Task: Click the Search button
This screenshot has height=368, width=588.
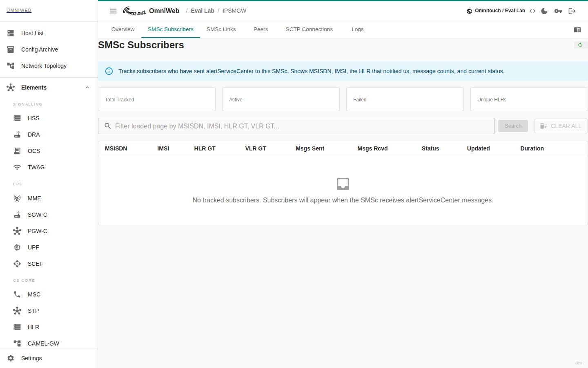Action: pyautogui.click(x=513, y=126)
